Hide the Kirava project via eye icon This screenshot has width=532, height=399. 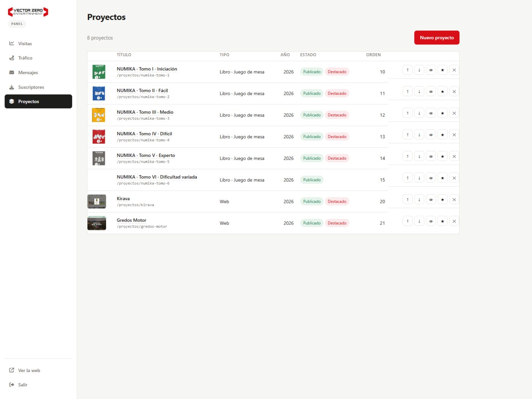(431, 200)
